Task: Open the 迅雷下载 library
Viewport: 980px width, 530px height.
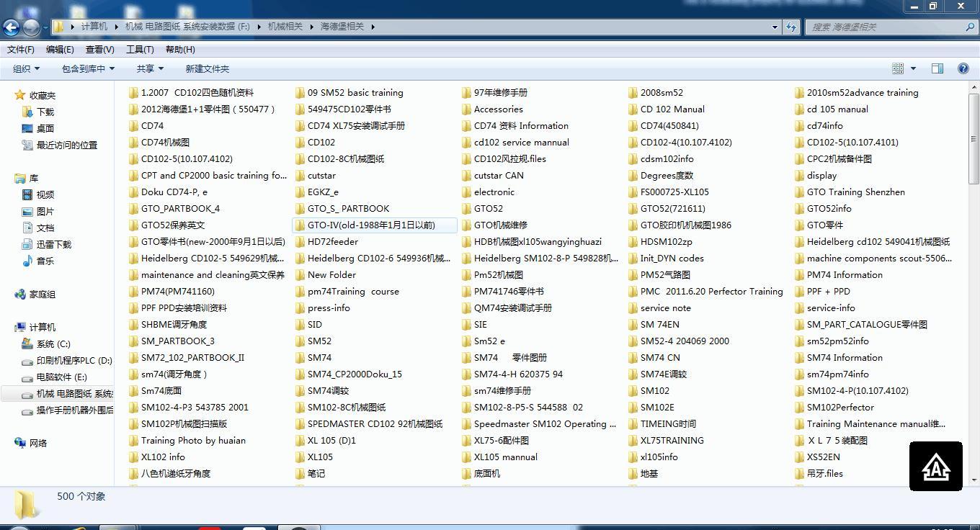Action: [46, 244]
